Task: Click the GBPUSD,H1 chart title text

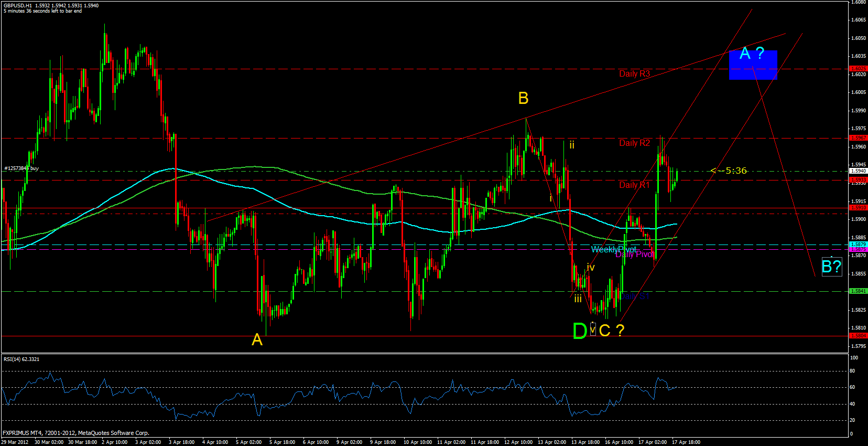Action: pos(18,5)
